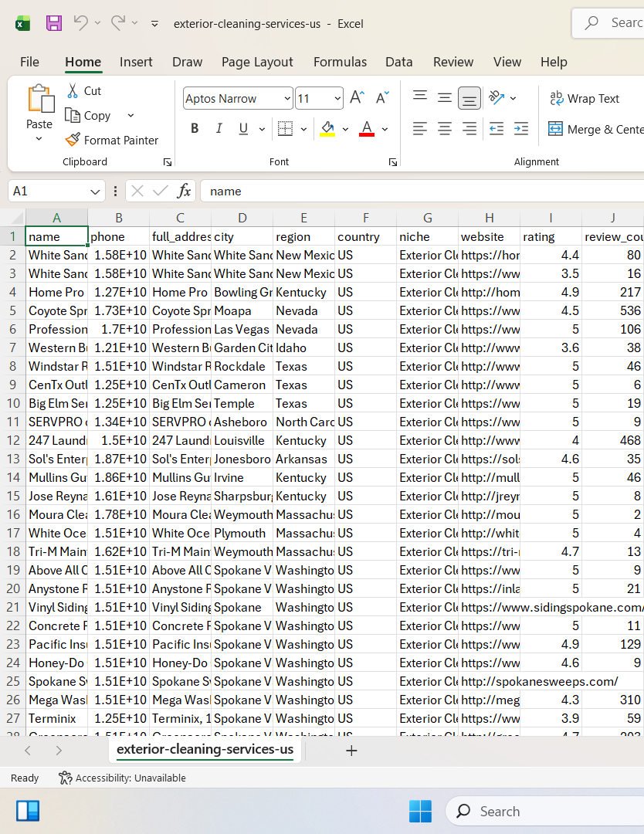
Task: Open the Windows Start button
Action: coord(420,812)
